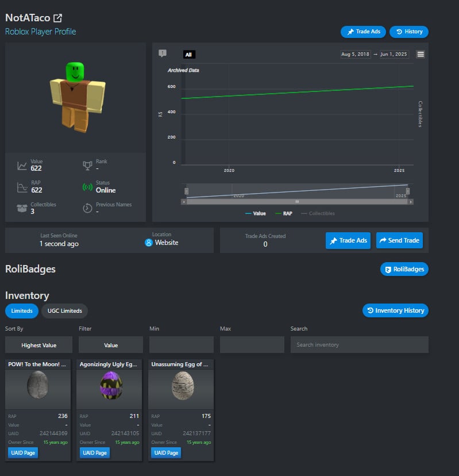Screen dimensions: 459x476
Task: Click UAID value 242144369
Action: [53, 433]
